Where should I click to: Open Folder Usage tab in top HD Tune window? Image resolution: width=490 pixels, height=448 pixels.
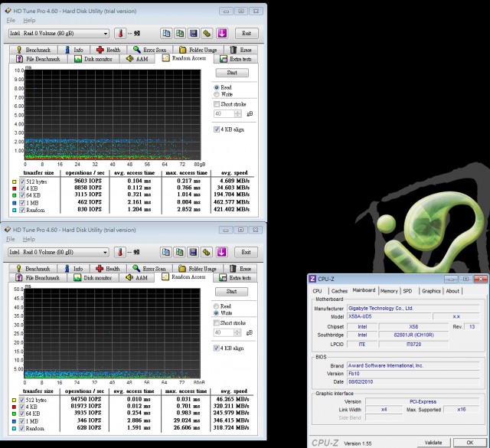198,50
